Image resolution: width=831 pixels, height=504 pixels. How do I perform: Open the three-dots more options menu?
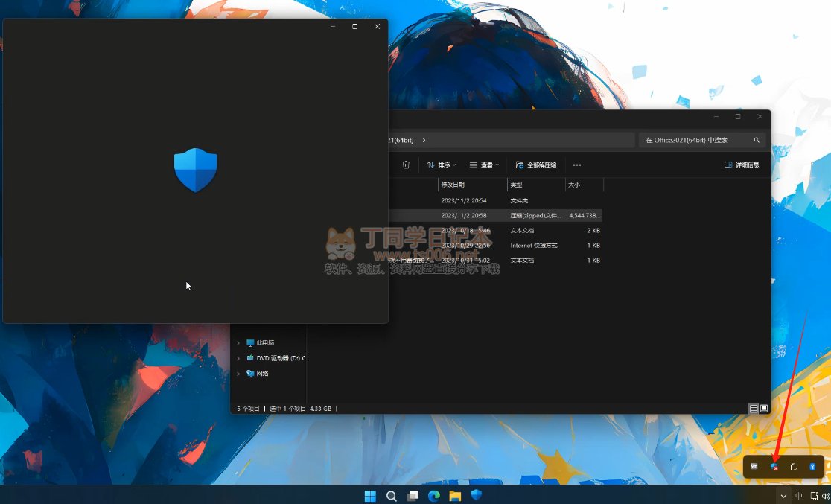tap(576, 165)
